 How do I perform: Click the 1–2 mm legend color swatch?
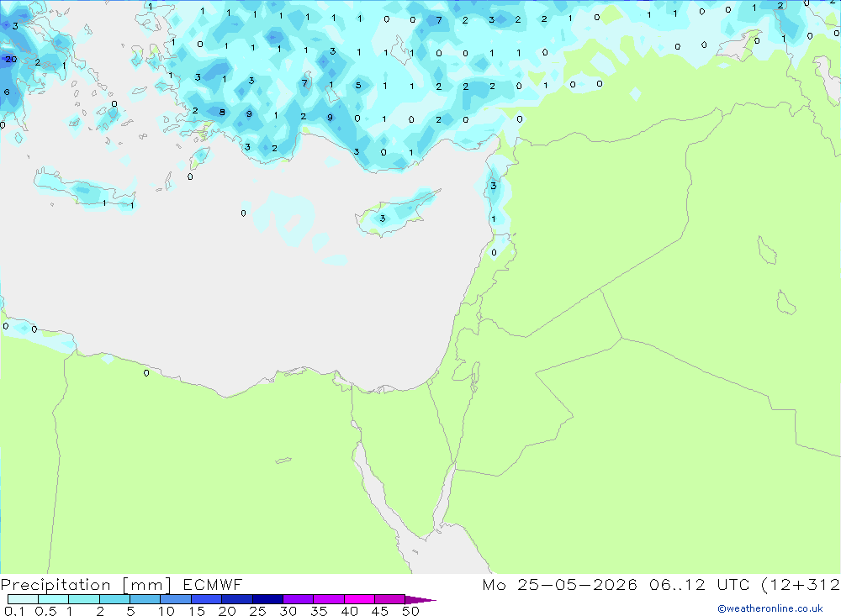click(84, 599)
